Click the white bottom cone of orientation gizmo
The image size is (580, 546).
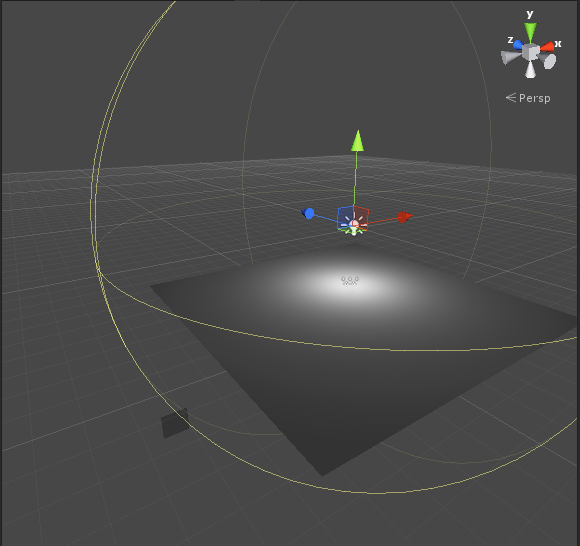click(x=530, y=70)
